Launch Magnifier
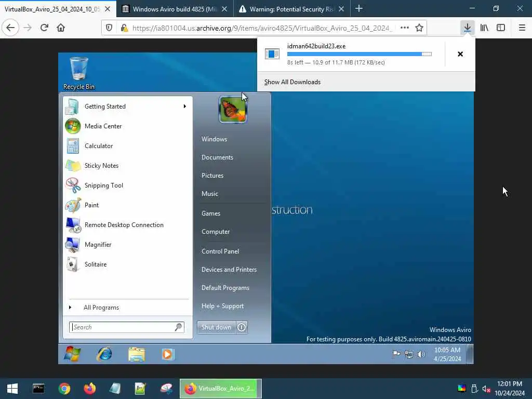The image size is (532, 399). (x=128, y=245)
